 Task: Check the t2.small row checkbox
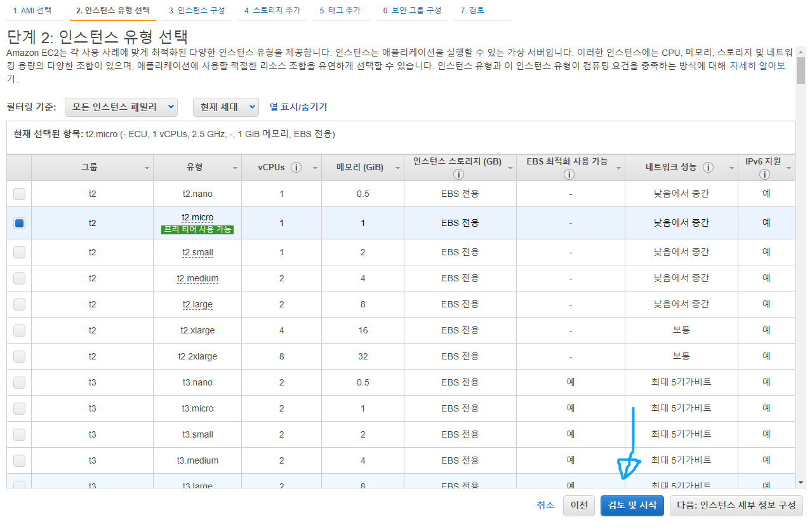click(19, 252)
